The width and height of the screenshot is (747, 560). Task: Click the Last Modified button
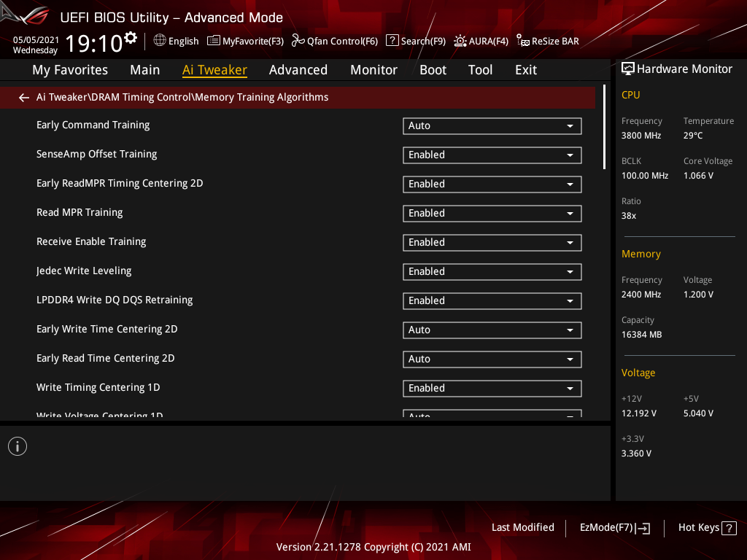pyautogui.click(x=522, y=528)
